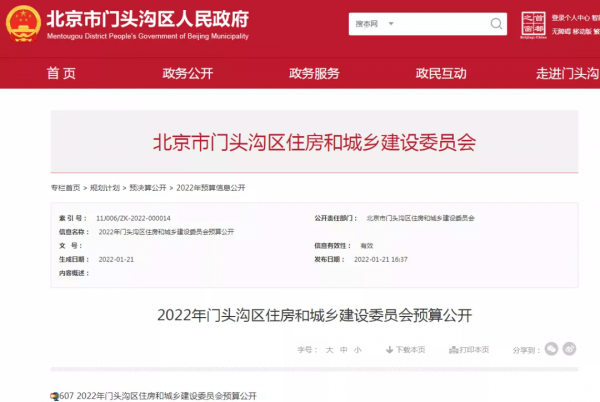Open 政民互动 navigation tab

pyautogui.click(x=441, y=73)
